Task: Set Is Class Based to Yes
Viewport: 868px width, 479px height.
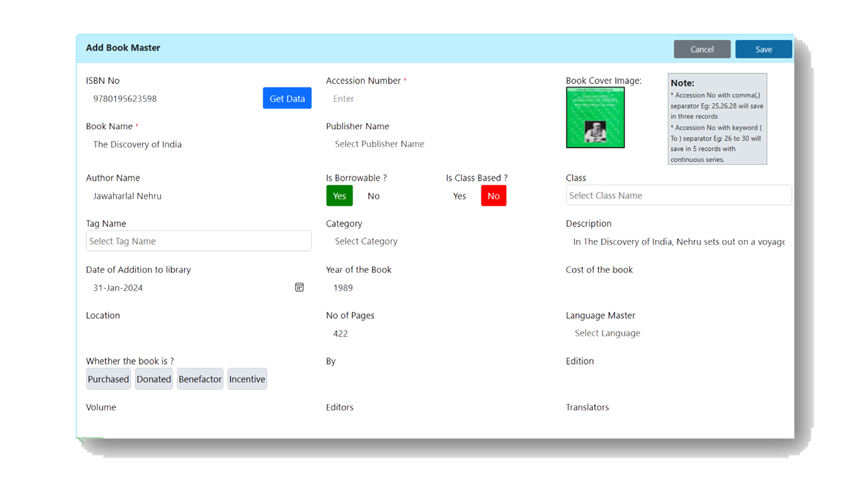Action: pos(459,196)
